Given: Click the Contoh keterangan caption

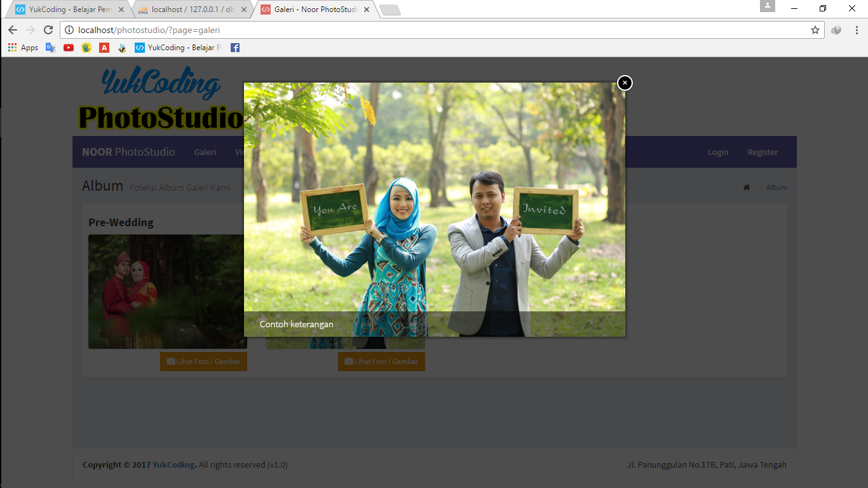Looking at the screenshot, I should [x=296, y=324].
